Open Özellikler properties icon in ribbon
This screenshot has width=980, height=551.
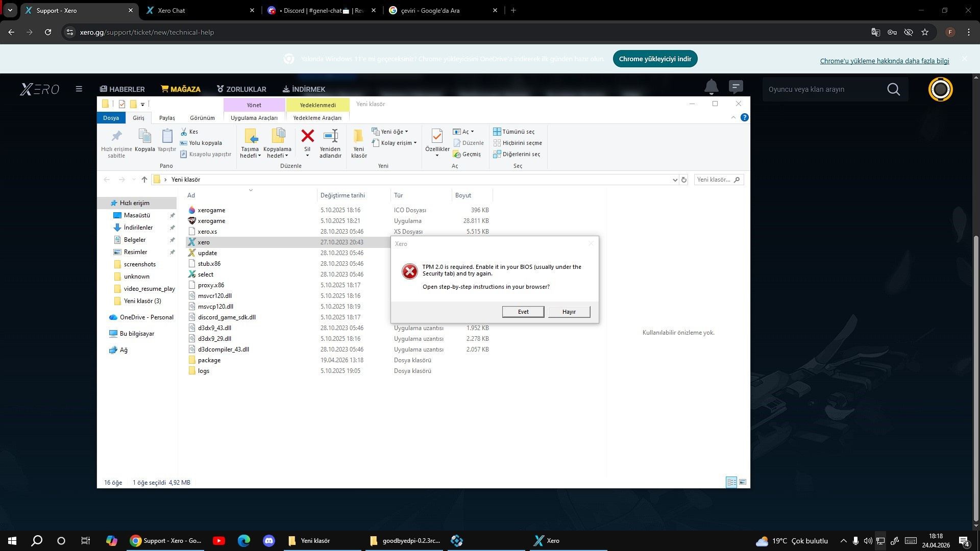tap(437, 137)
